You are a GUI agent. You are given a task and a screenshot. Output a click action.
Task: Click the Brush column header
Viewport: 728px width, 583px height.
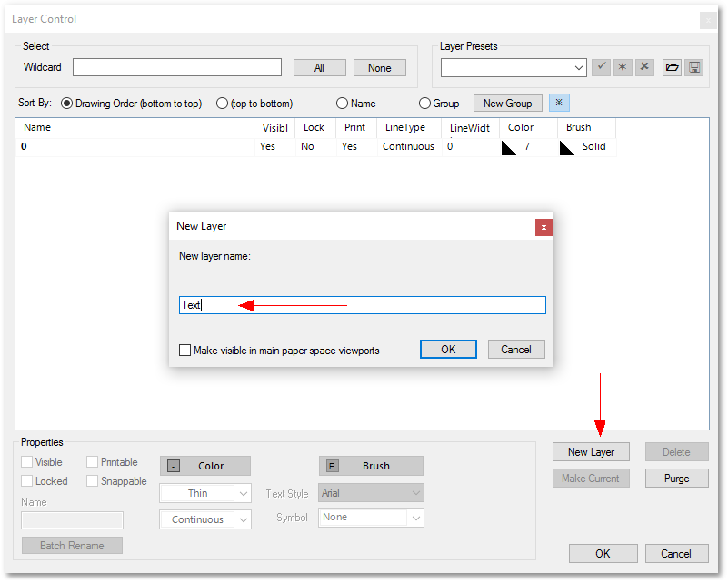click(x=586, y=127)
